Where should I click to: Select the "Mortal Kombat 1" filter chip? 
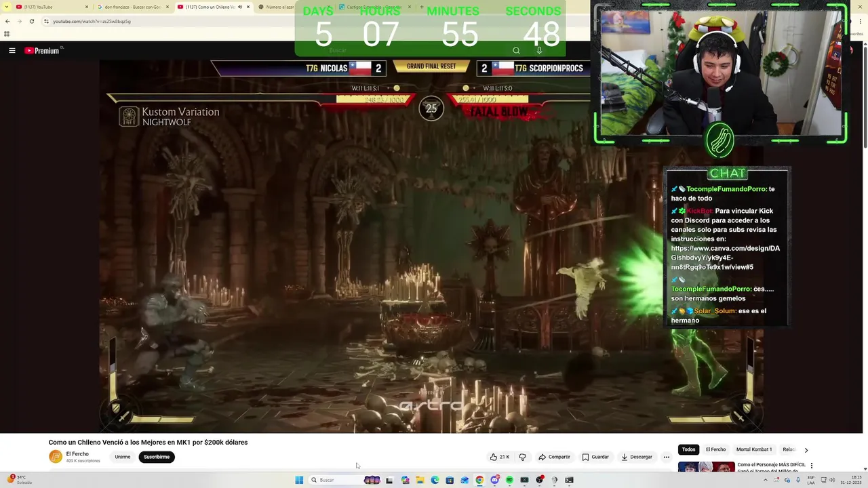754,449
